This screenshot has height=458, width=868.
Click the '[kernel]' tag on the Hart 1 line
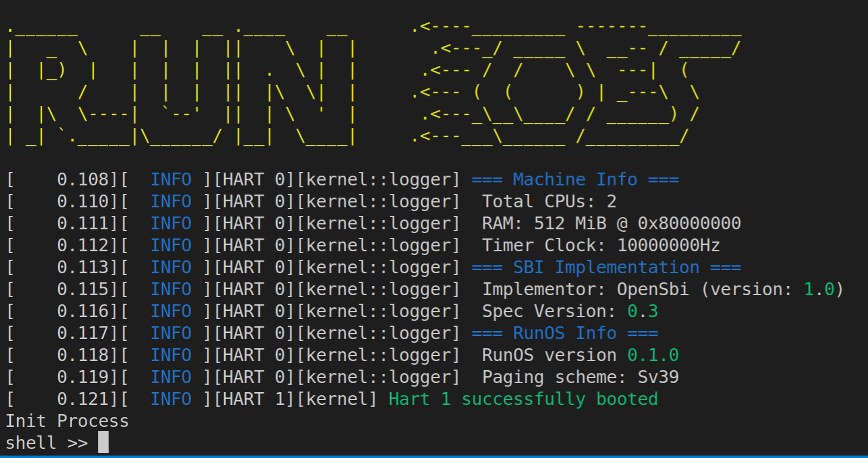337,399
